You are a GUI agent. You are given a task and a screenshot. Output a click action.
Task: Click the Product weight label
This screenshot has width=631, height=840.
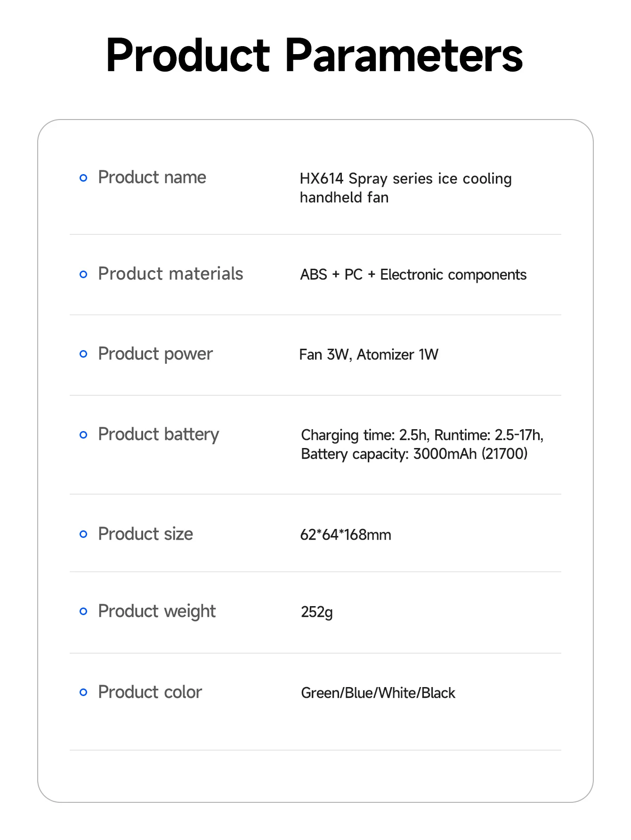(157, 611)
